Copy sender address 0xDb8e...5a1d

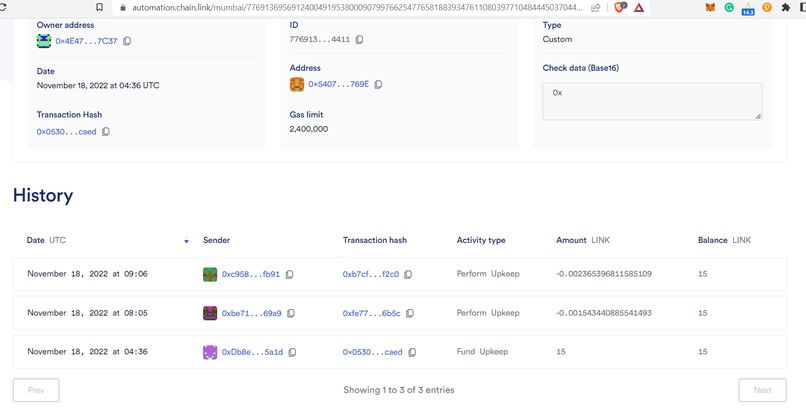point(292,352)
